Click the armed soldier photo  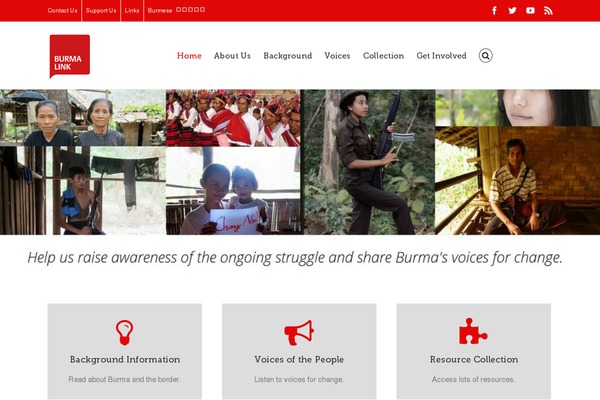(368, 162)
